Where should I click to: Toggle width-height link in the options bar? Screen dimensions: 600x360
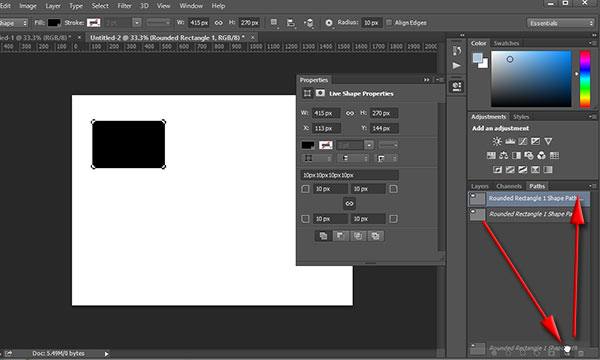point(218,23)
